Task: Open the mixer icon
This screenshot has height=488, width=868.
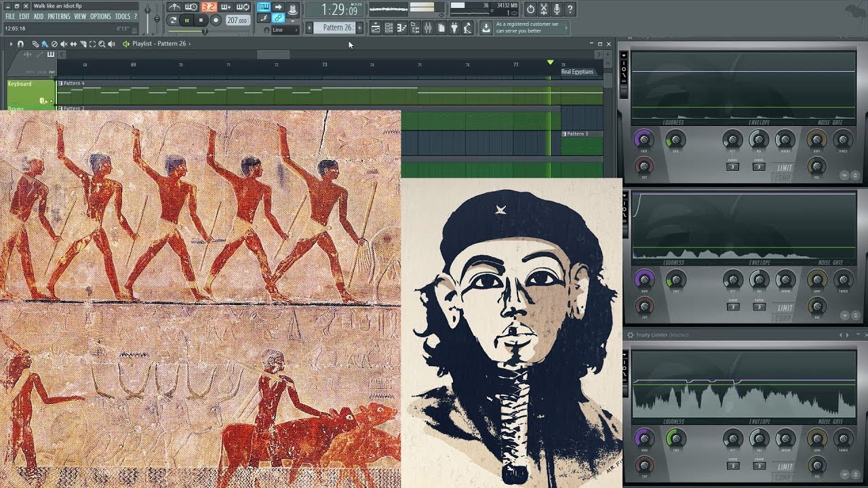Action: tap(428, 28)
